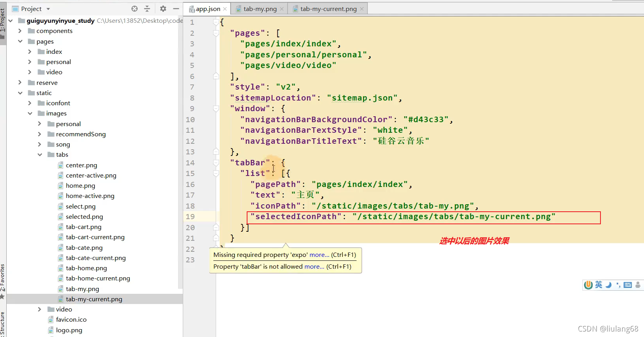Click the "selectedIconPath" key text
The image size is (644, 337).
296,216
